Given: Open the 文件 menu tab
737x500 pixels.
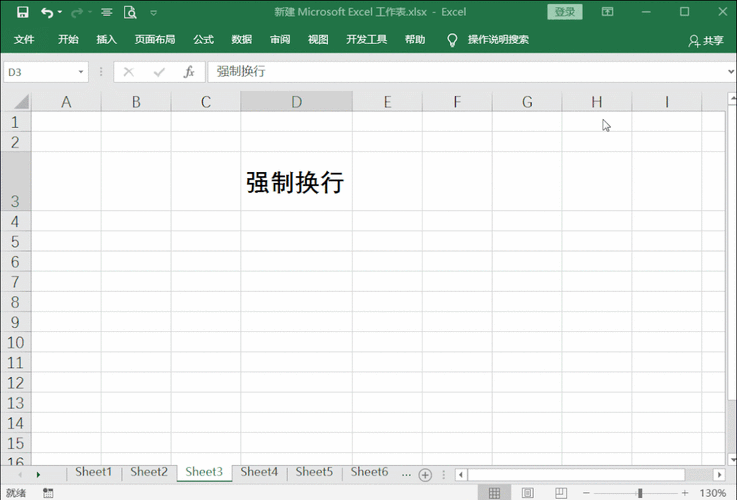Looking at the screenshot, I should [24, 39].
